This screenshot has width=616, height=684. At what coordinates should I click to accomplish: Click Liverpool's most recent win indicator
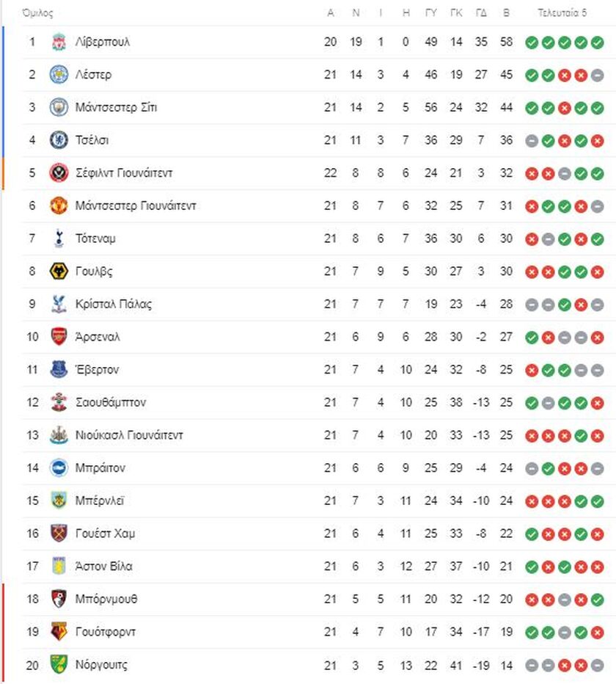point(597,43)
